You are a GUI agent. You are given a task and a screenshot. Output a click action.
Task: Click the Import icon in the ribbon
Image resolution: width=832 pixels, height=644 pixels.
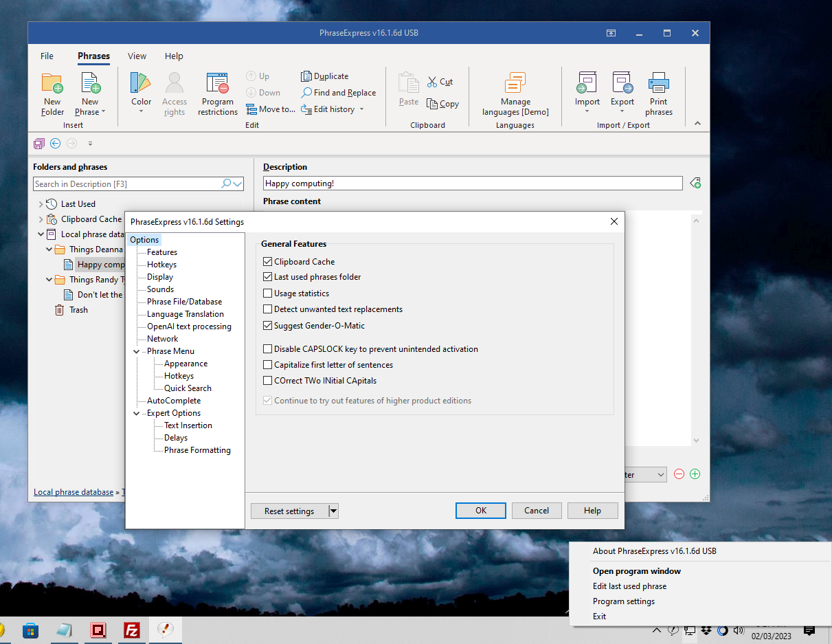pos(587,84)
